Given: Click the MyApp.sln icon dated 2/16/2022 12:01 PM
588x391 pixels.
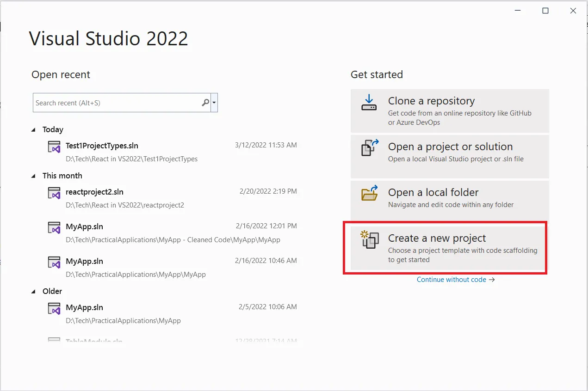Looking at the screenshot, I should 54,227.
